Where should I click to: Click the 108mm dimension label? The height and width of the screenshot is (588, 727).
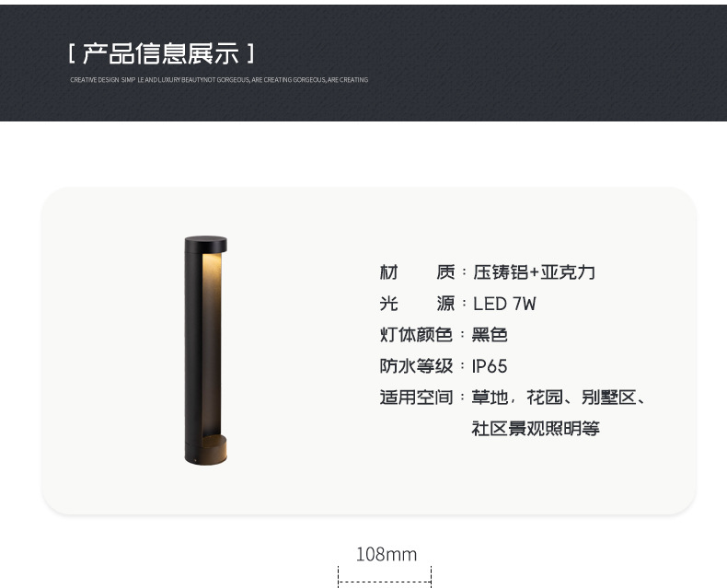[387, 554]
